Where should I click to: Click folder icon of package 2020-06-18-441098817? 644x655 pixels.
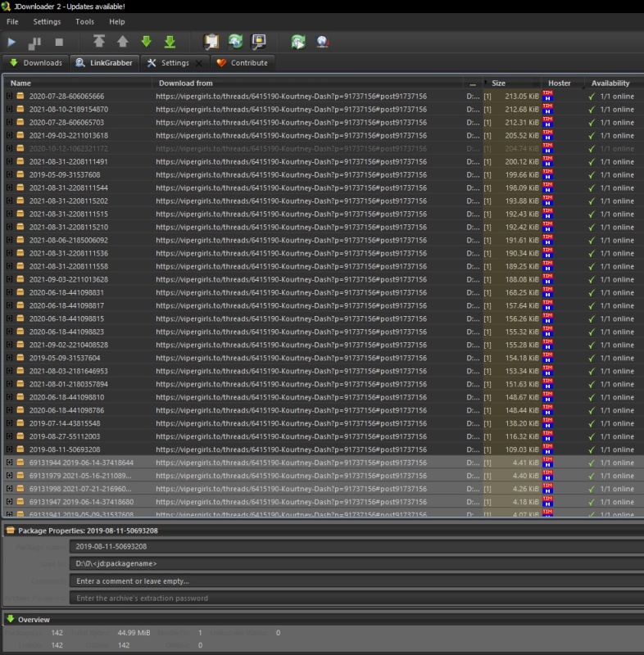(20, 305)
